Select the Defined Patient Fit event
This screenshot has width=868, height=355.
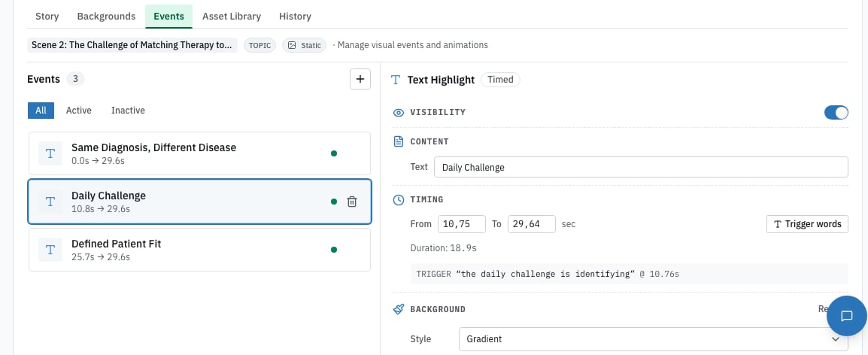pos(199,250)
